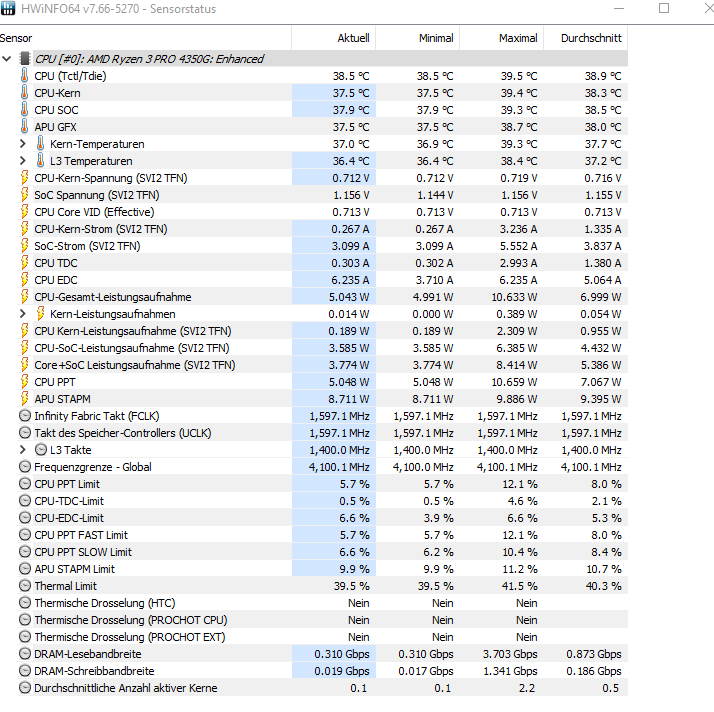Click lightning icon of CPU TDC

click(x=25, y=263)
